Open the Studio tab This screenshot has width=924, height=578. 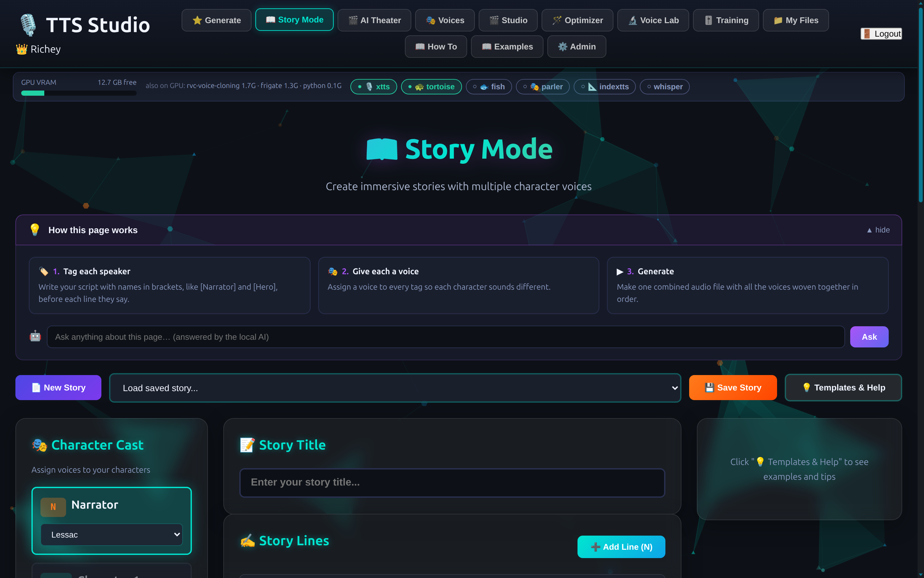coord(508,20)
